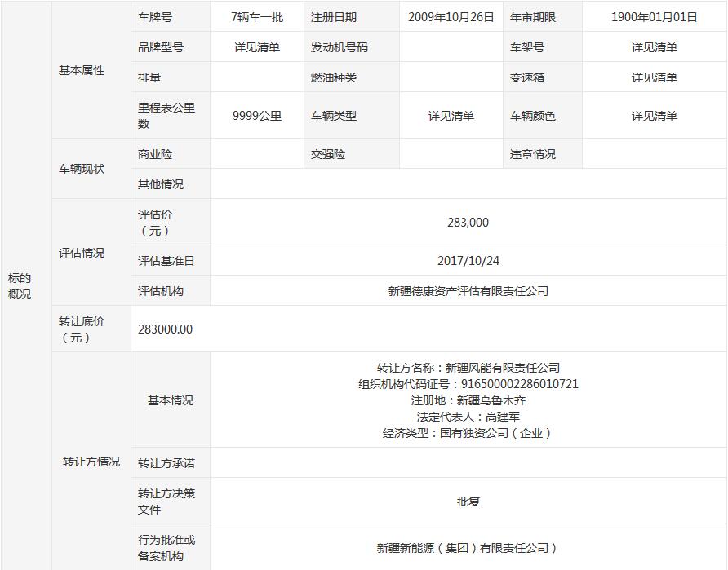Click the 详见清单 value beside 车辆颜色
The height and width of the screenshot is (570, 728).
tap(654, 116)
